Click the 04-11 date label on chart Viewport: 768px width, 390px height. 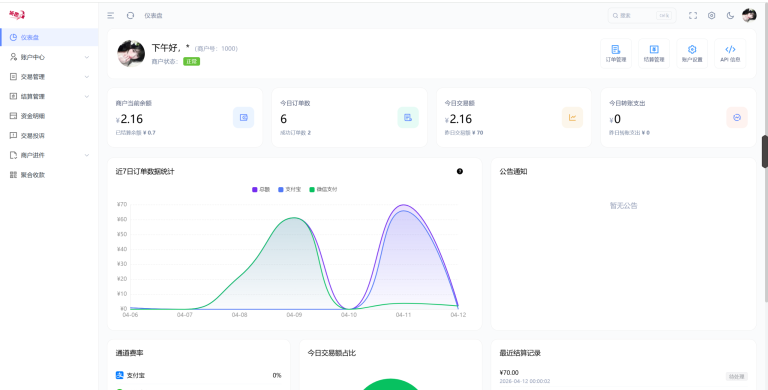pos(403,315)
